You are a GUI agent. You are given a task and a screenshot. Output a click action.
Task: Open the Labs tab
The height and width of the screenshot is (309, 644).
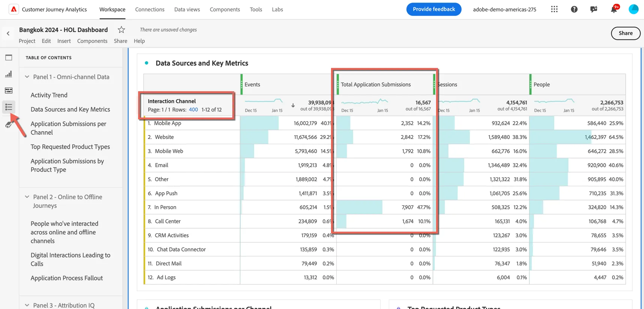click(x=277, y=9)
